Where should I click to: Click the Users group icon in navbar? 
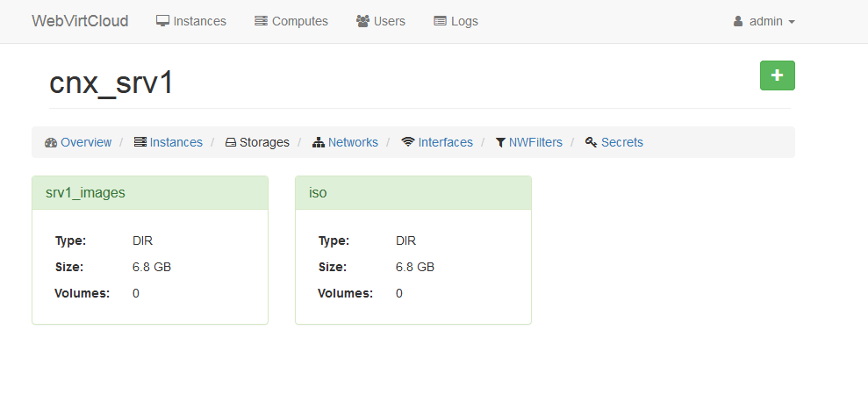[362, 21]
